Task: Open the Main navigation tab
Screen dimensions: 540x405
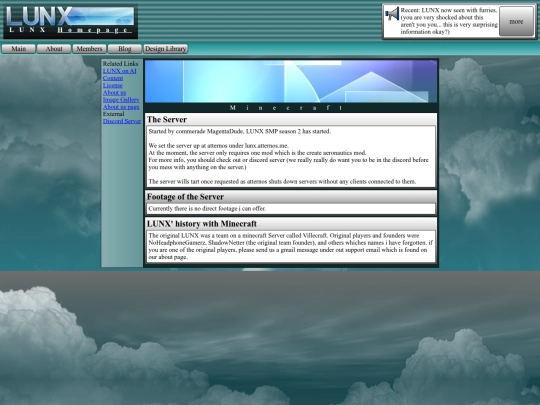Action: 19,49
